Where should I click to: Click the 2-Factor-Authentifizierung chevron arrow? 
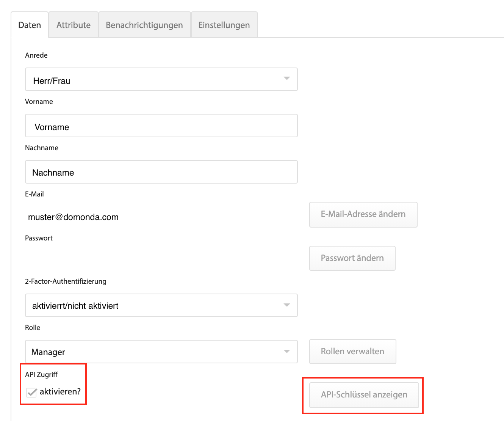[287, 305]
